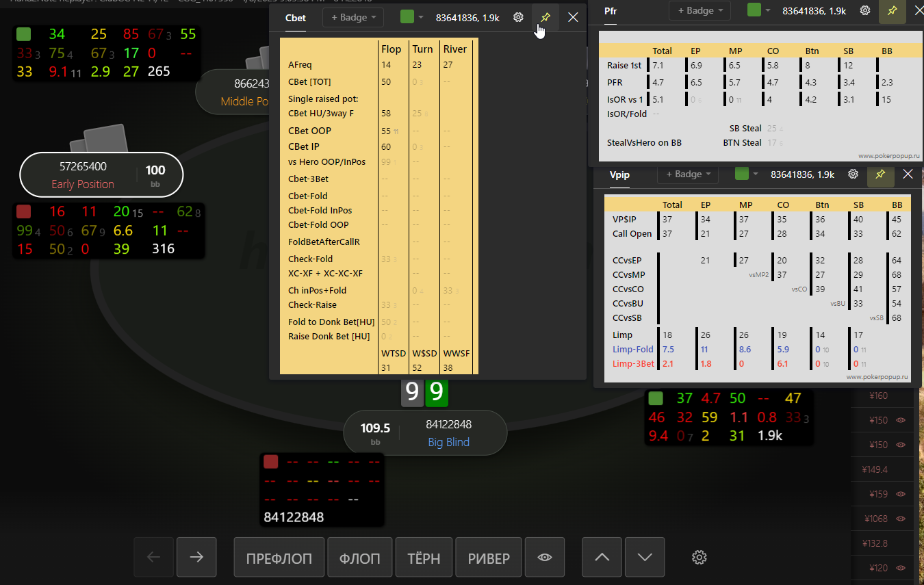This screenshot has height=585, width=924.
Task: Click green color marker in top-left HUD
Action: pyautogui.click(x=24, y=34)
